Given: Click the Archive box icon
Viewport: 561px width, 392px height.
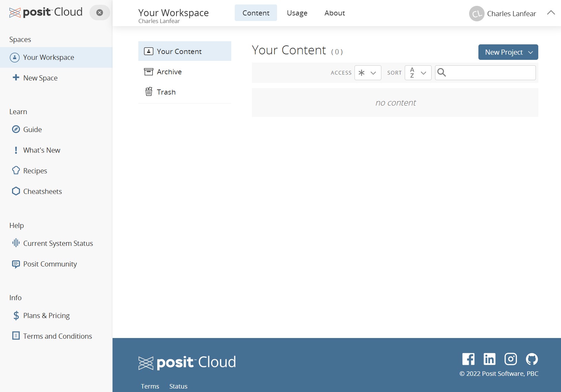Looking at the screenshot, I should [149, 72].
